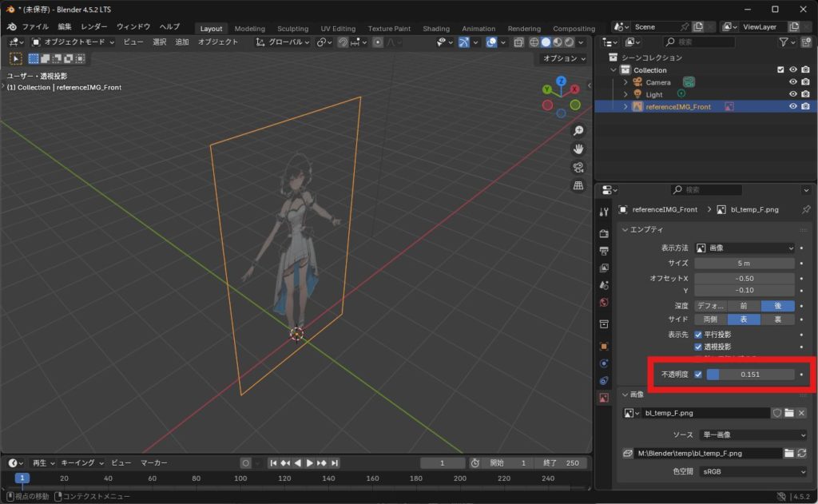The image size is (818, 504).
Task: Switch orthographic/perspective grid icon
Action: [x=578, y=185]
